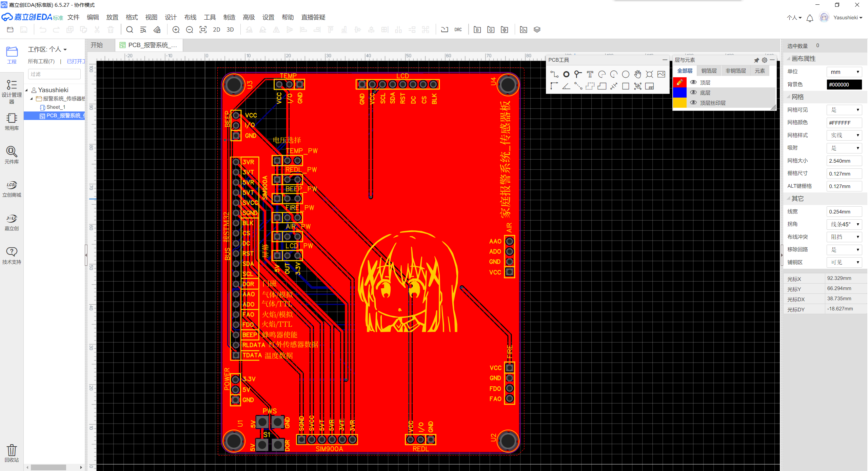Click the background color #000000 swatch
This screenshot has width=868, height=471.
click(x=844, y=85)
